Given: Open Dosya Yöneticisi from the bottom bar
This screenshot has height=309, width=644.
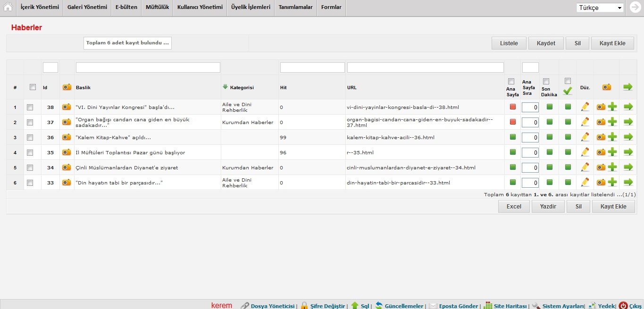Looking at the screenshot, I should 272,306.
